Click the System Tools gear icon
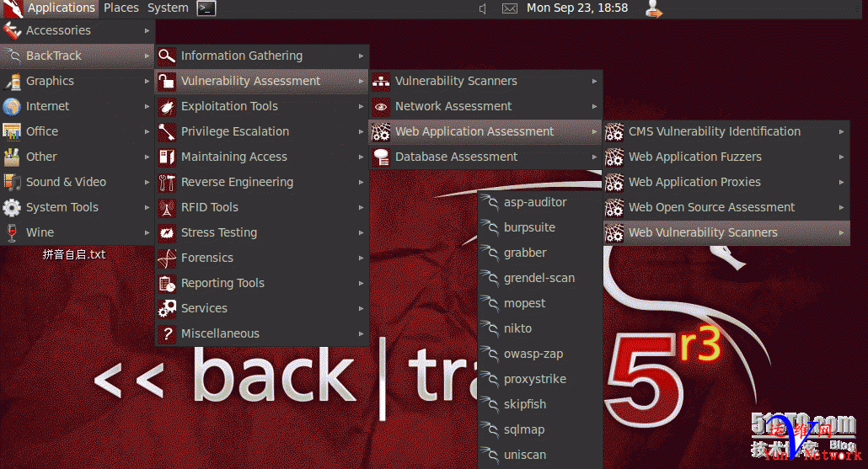Screen dimensions: 868x469 (x=12, y=207)
